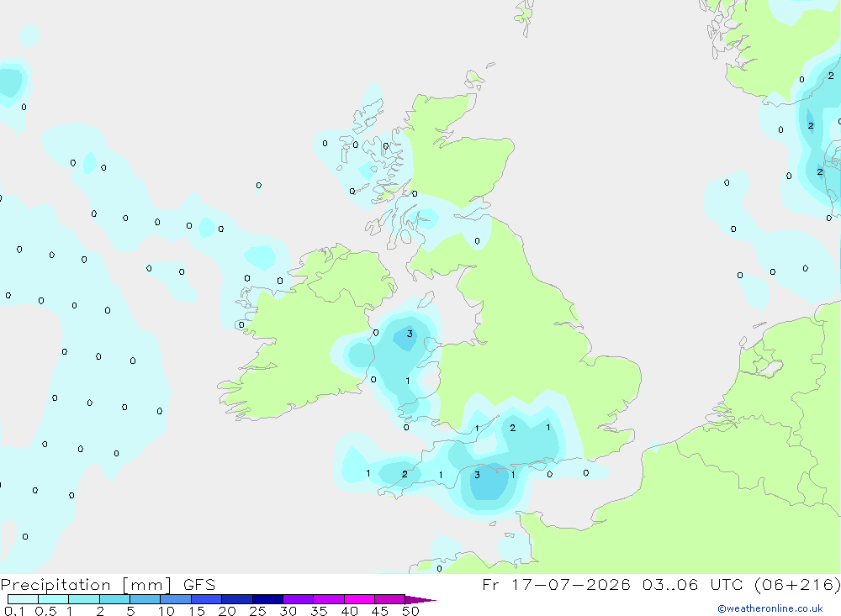Click the legend label '0.1'

[x=14, y=611]
